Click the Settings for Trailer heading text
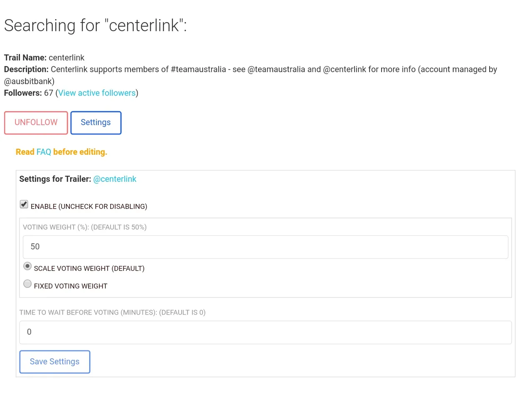The width and height of the screenshot is (532, 397). (x=55, y=179)
